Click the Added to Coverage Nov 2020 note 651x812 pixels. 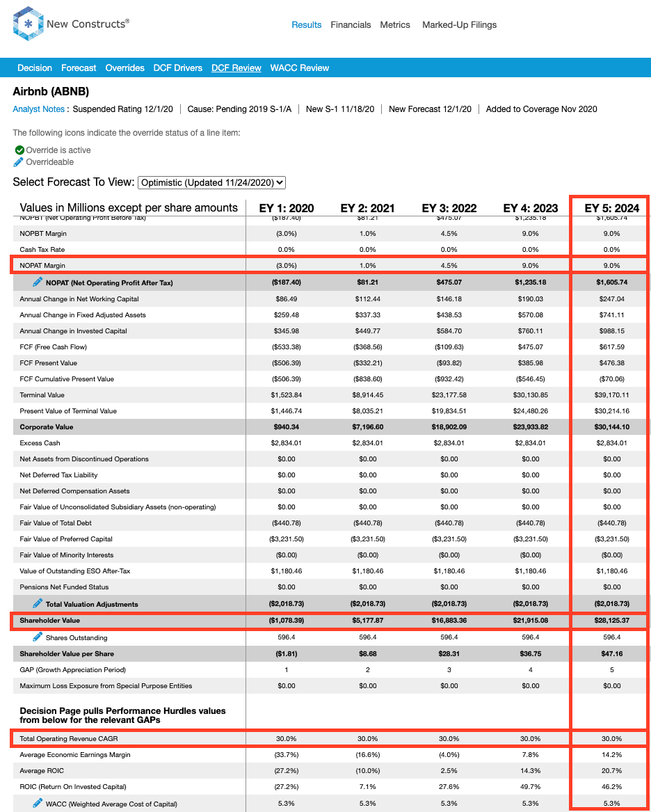click(541, 109)
